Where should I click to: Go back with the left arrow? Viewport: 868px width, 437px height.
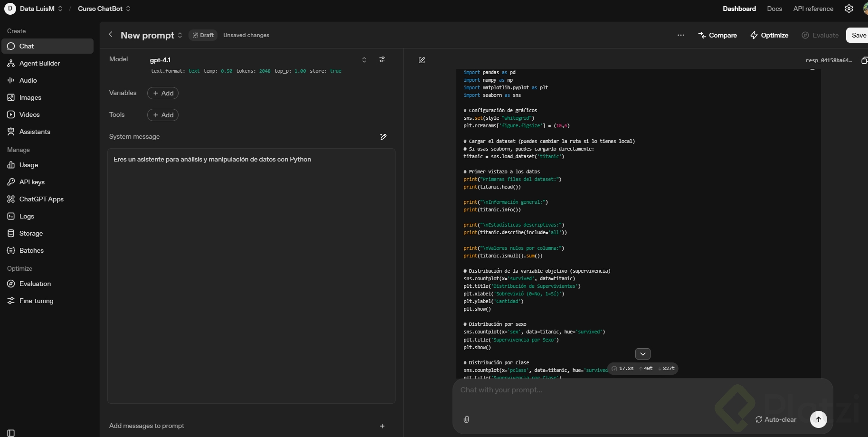111,35
